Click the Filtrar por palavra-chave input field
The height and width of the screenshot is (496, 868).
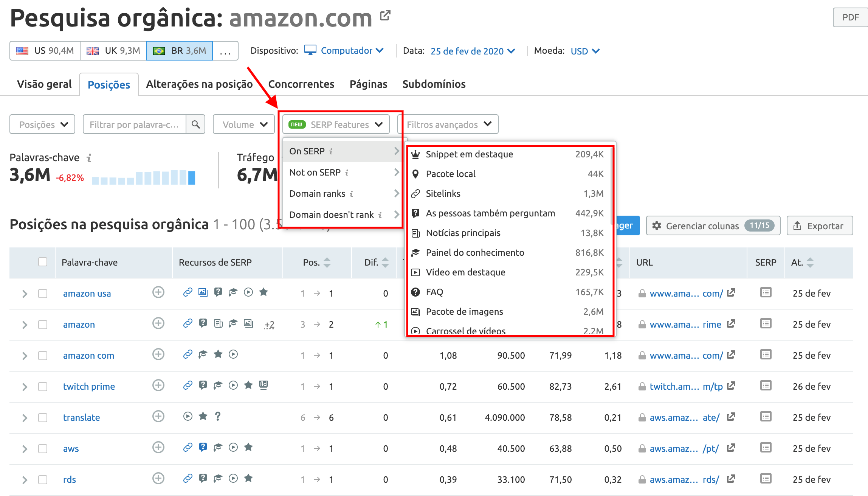pyautogui.click(x=135, y=124)
